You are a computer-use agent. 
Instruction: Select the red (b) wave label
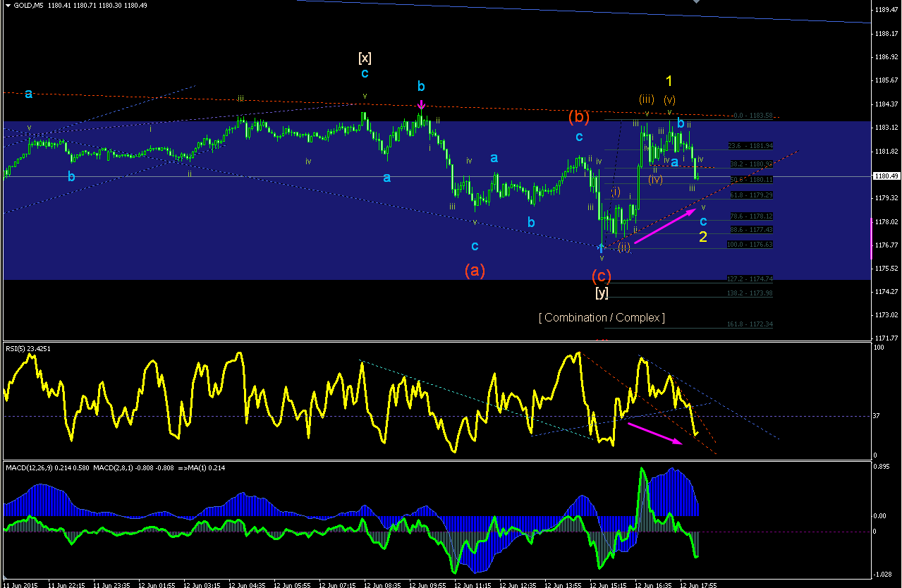[x=579, y=116]
